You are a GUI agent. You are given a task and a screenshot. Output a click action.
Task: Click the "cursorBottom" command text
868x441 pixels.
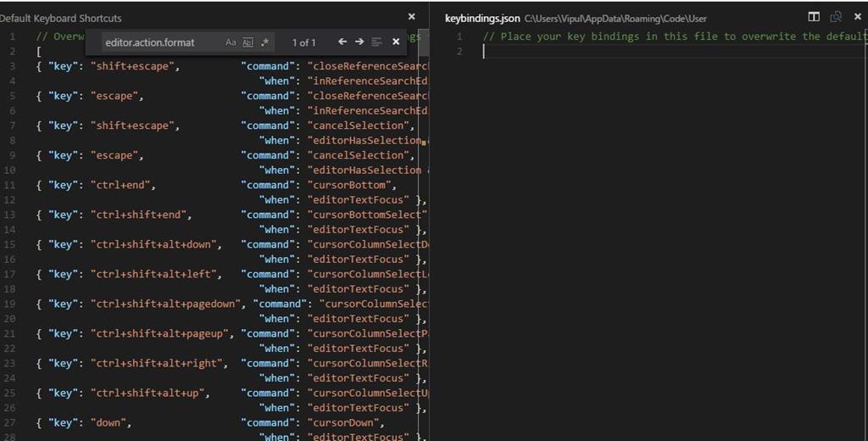[x=348, y=185]
